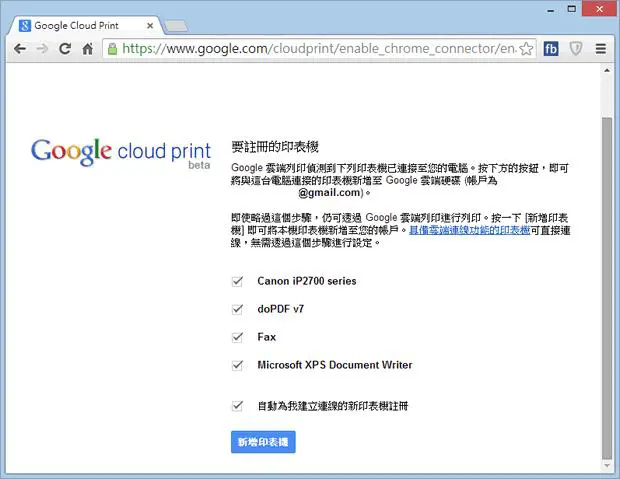The width and height of the screenshot is (620, 479).
Task: Close the Google Cloud Print tab
Action: (150, 26)
